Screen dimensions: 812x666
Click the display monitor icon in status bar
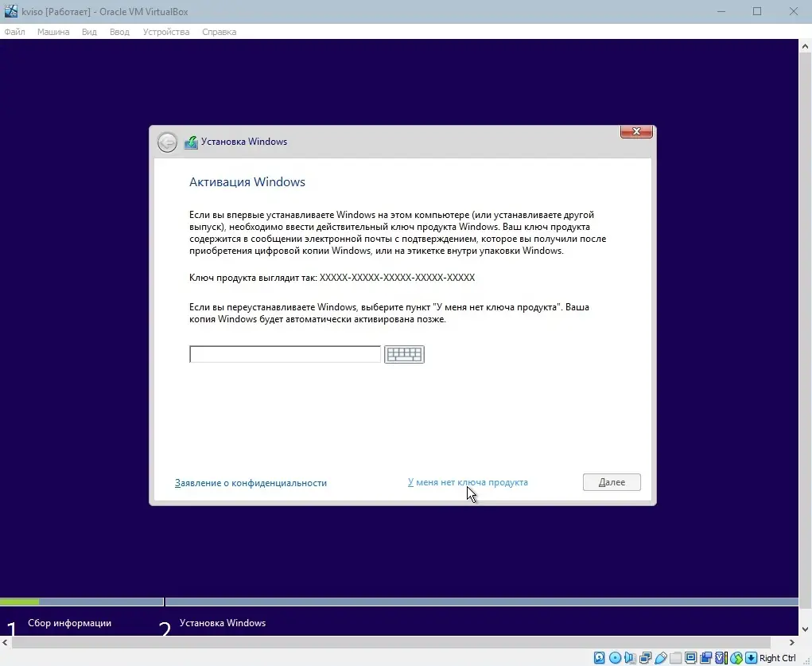[691, 658]
